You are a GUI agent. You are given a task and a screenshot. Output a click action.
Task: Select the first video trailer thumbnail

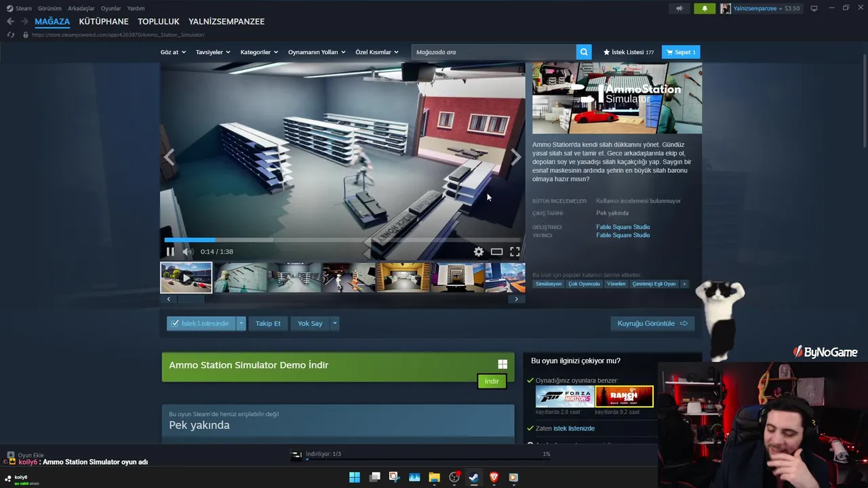186,278
